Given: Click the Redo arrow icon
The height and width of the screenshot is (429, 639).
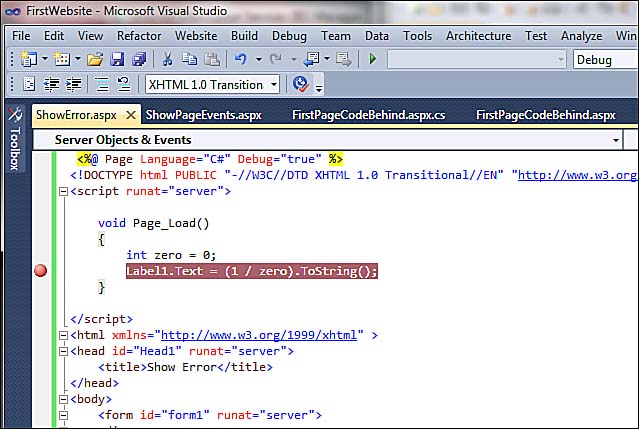Looking at the screenshot, I should pyautogui.click(x=276, y=59).
